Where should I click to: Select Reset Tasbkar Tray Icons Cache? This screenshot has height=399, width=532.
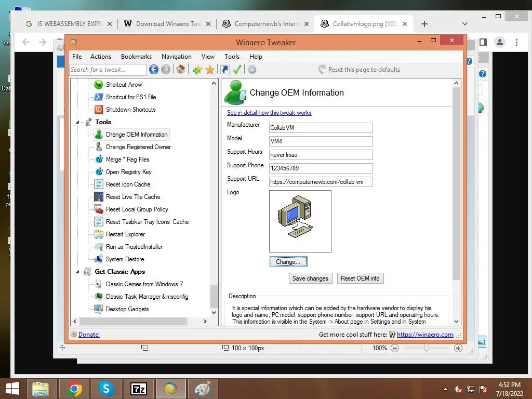(147, 222)
